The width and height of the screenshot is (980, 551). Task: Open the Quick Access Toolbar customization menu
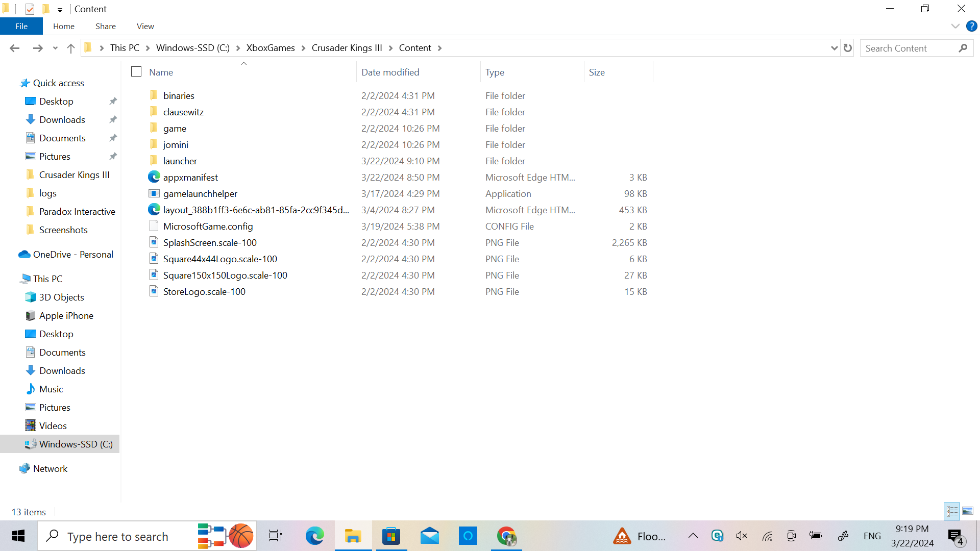pyautogui.click(x=60, y=9)
